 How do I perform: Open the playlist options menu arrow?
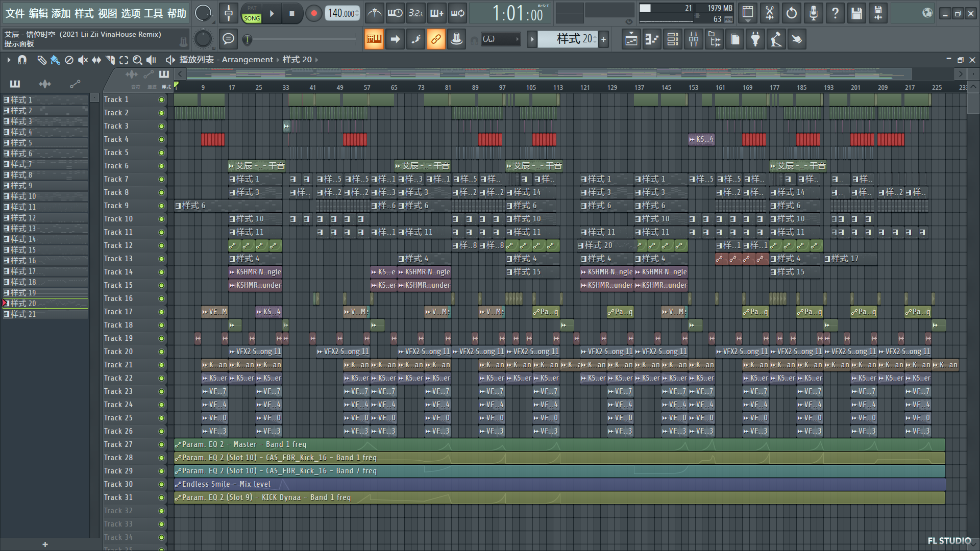click(x=9, y=60)
